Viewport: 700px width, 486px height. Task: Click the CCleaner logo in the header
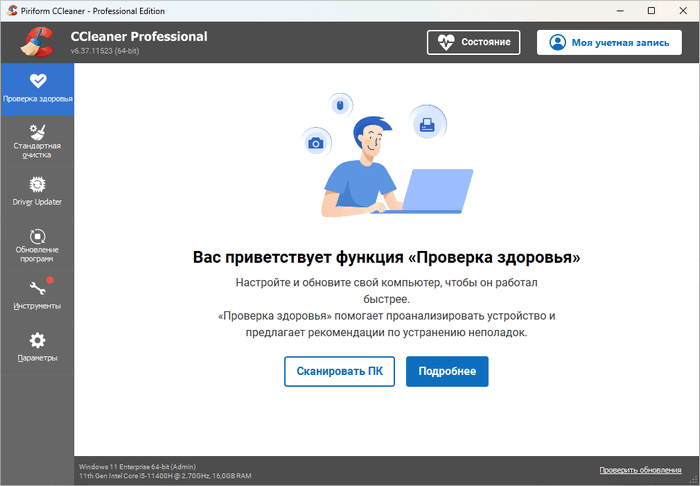[37, 42]
